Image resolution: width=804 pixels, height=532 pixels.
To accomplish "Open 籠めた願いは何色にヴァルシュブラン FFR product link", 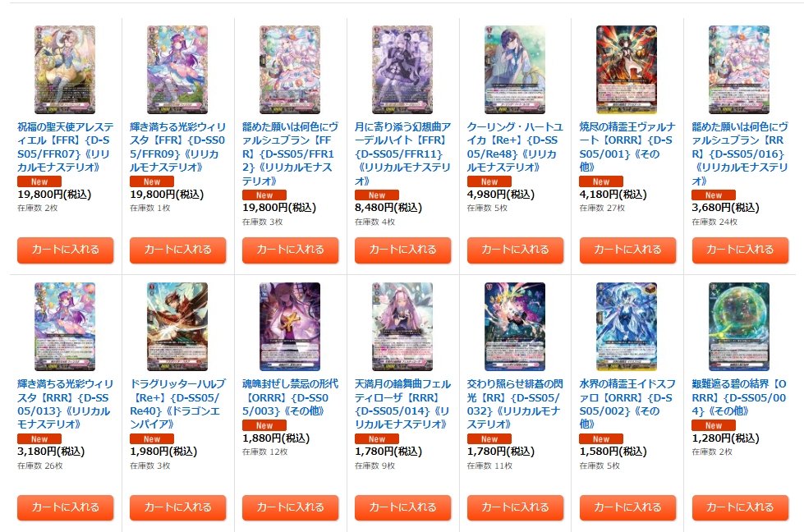I will pyautogui.click(x=290, y=154).
